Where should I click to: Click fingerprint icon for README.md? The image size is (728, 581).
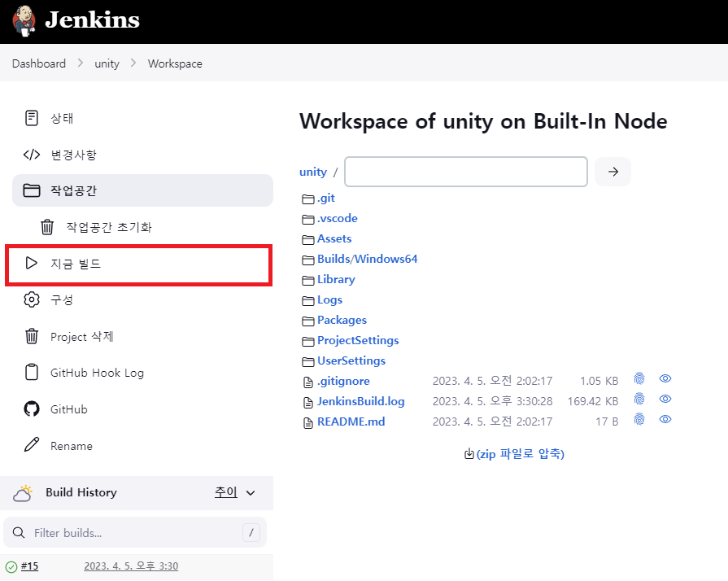point(639,419)
